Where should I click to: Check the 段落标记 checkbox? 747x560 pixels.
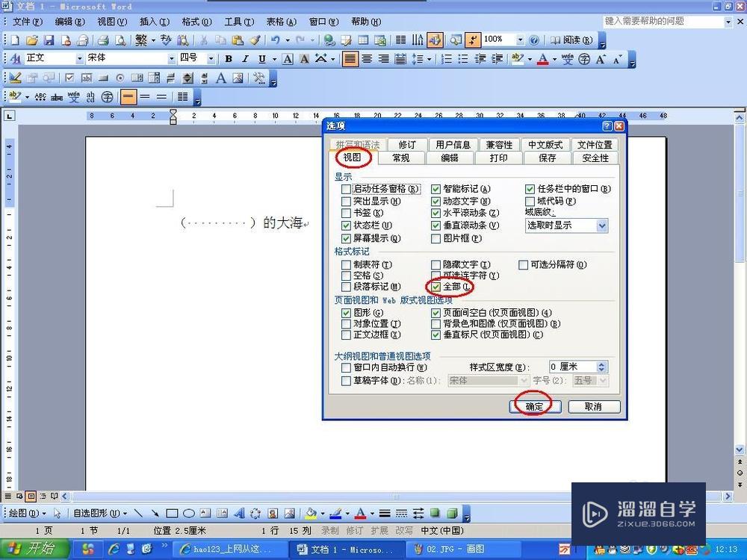[x=347, y=287]
